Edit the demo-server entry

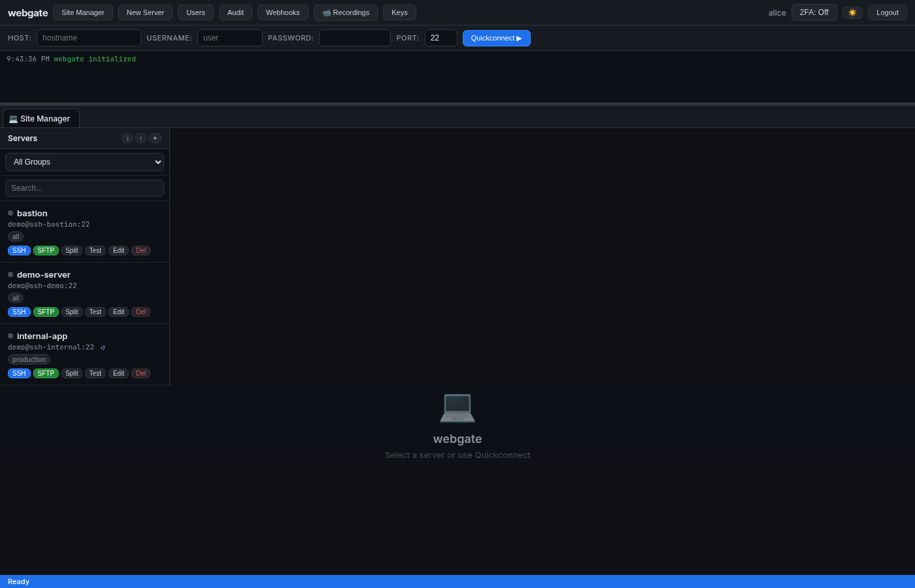(x=118, y=312)
